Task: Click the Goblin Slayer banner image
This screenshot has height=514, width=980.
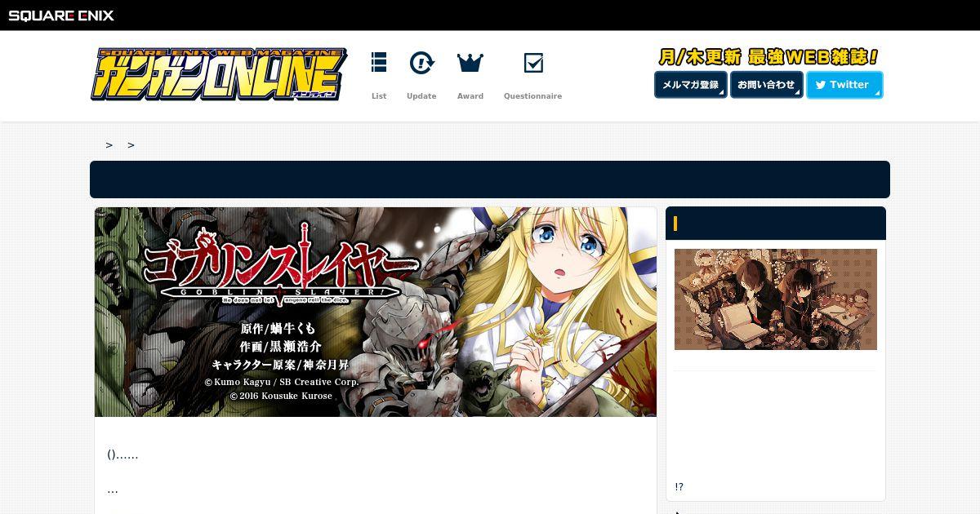Action: (x=376, y=312)
